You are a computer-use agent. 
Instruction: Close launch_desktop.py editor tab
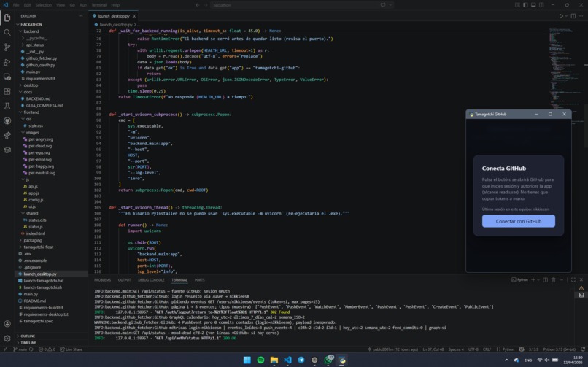pos(134,16)
